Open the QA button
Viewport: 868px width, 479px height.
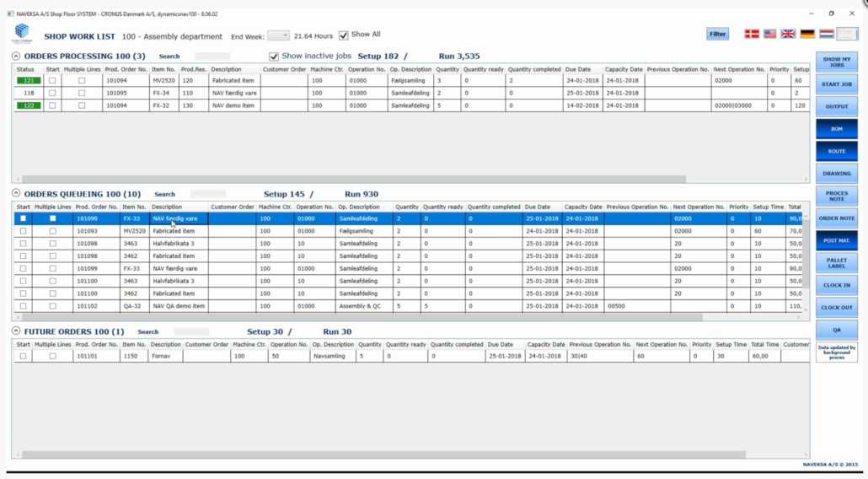click(837, 330)
